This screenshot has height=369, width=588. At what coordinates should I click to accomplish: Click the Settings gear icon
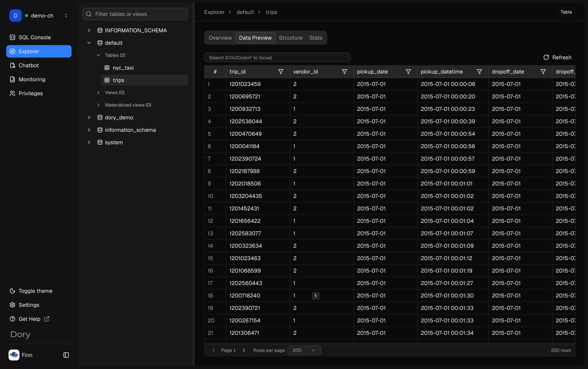click(12, 305)
